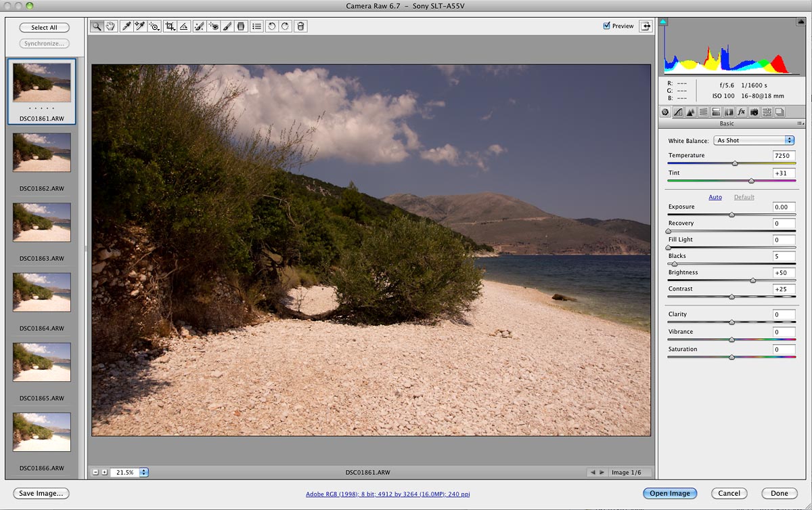Click the Open Image button

click(x=669, y=493)
